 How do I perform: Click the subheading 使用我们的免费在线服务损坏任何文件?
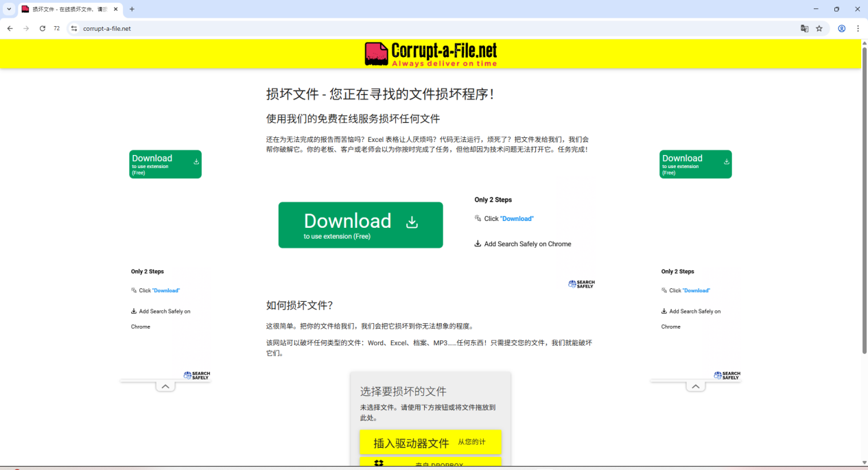point(353,118)
